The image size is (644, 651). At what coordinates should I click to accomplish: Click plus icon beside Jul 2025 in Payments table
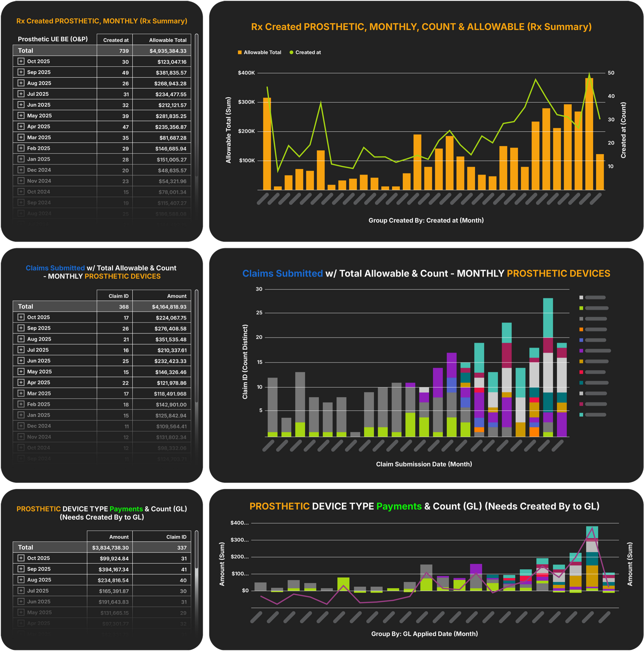pyautogui.click(x=21, y=591)
